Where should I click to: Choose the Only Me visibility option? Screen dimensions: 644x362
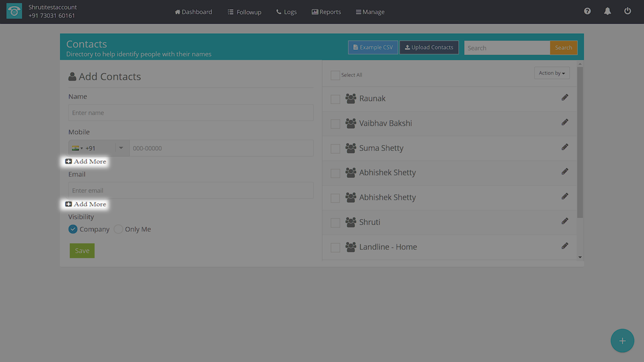click(x=118, y=229)
